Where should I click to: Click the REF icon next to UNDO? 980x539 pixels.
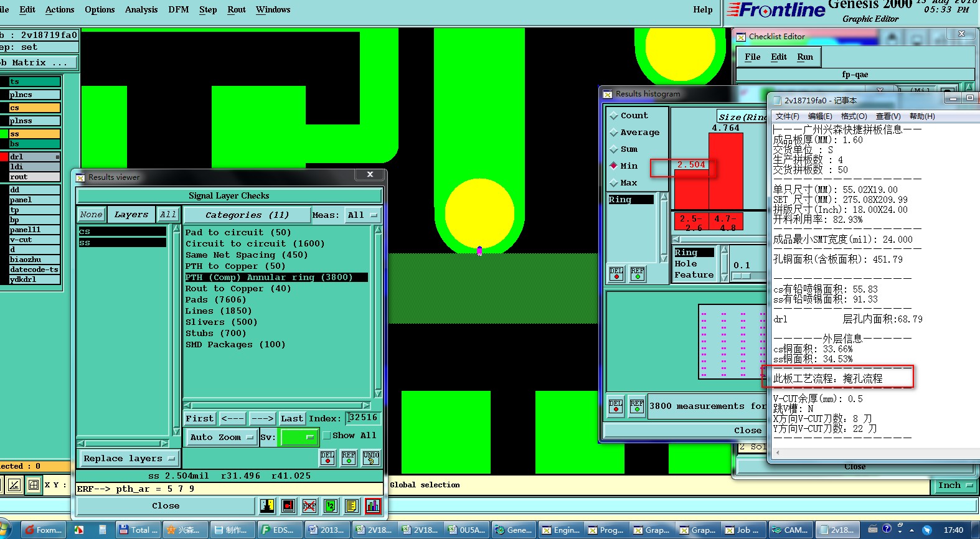coord(349,458)
